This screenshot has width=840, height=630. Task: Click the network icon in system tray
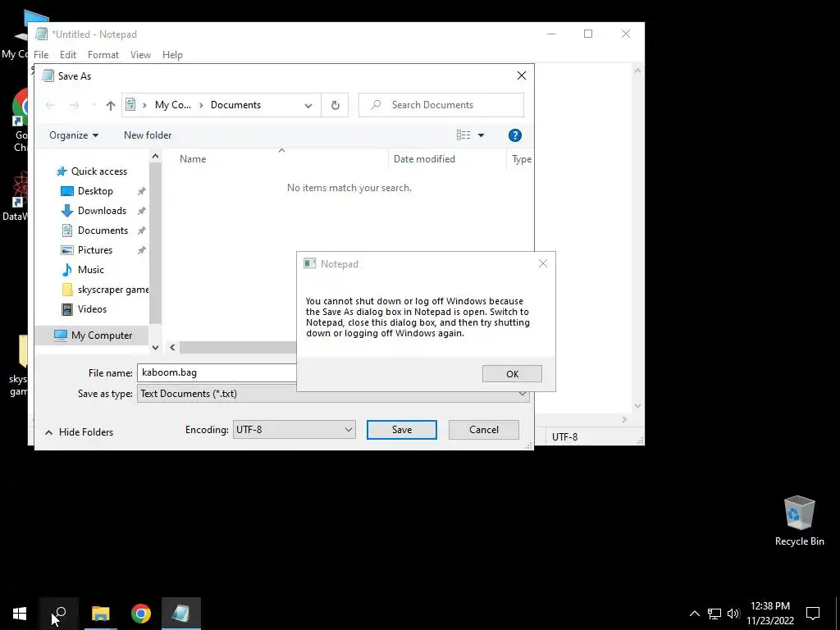714,614
